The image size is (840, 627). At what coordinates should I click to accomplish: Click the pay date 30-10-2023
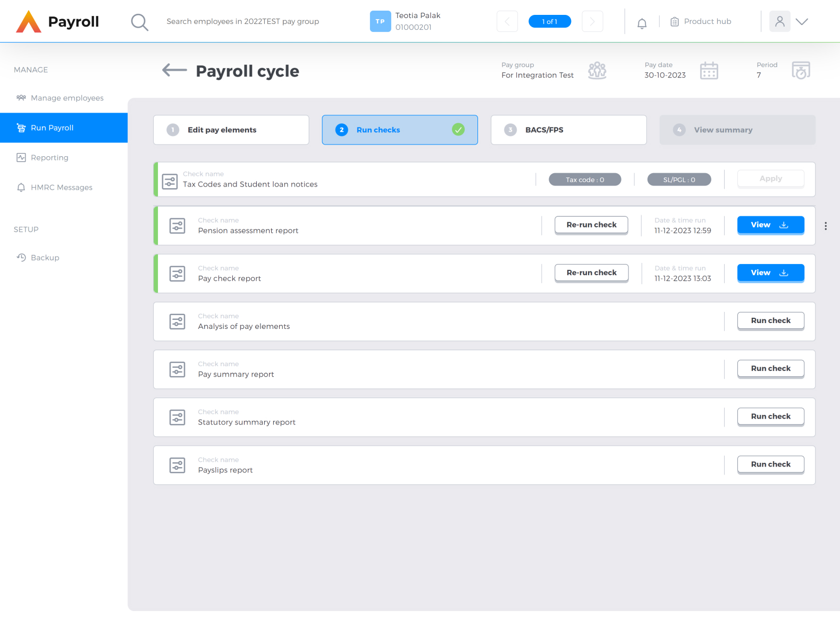(665, 75)
